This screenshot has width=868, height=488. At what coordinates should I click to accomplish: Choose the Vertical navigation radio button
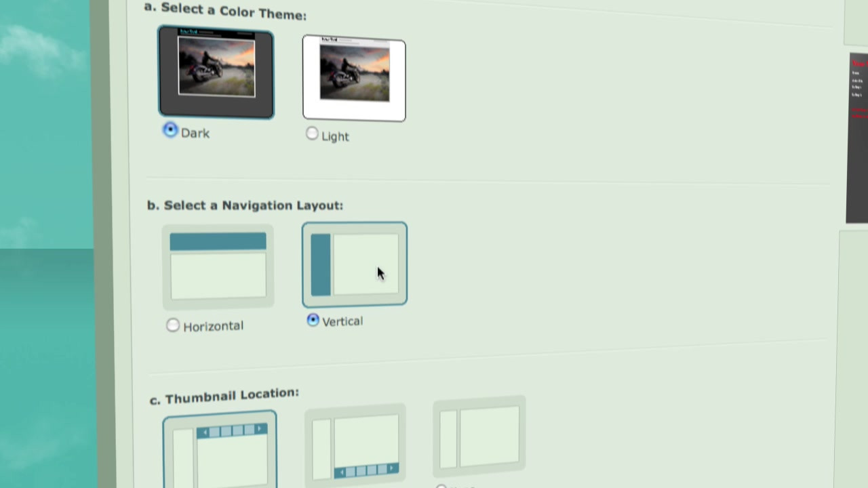[313, 320]
